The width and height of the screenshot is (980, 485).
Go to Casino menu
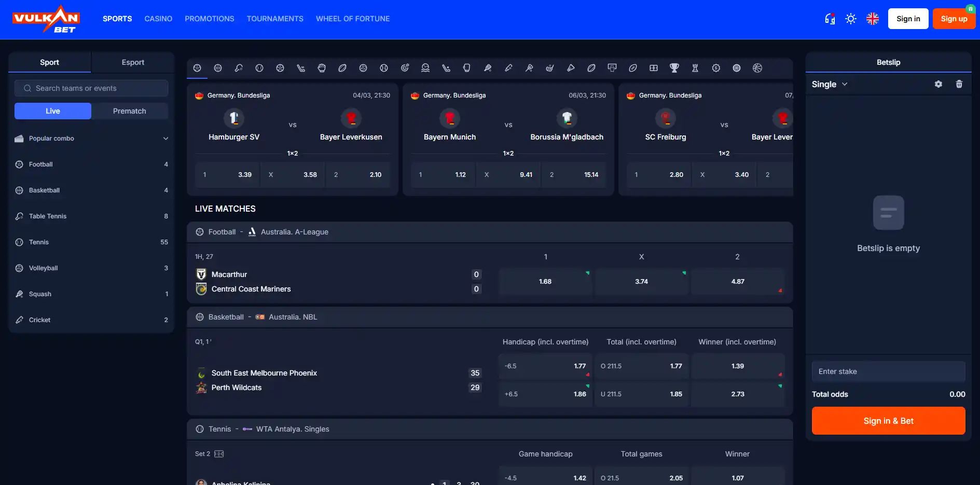pos(158,19)
